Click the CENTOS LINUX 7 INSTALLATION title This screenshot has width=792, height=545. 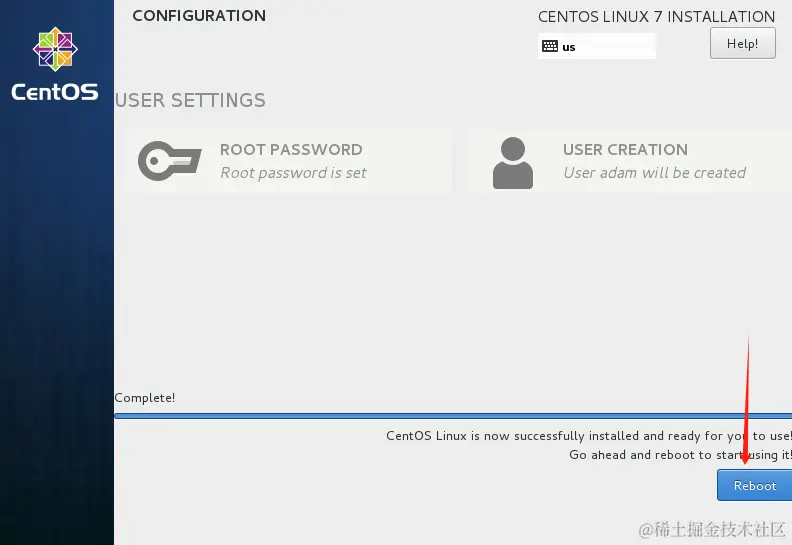point(656,17)
